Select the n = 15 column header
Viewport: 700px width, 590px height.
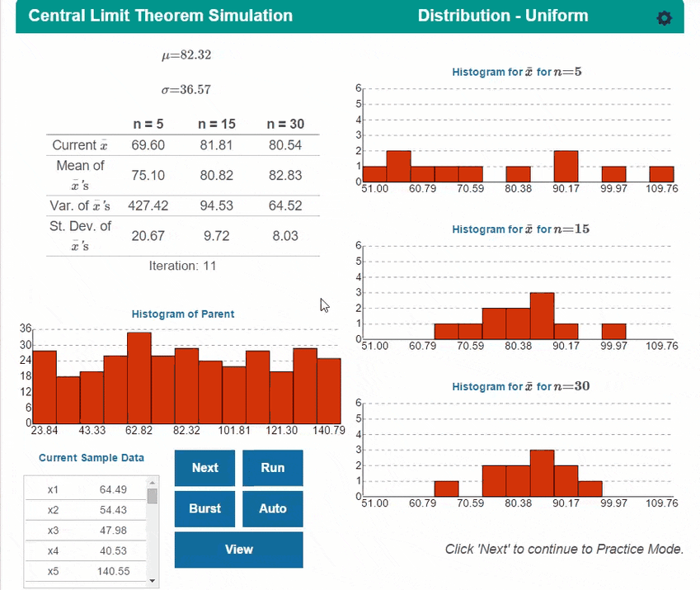pos(217,124)
